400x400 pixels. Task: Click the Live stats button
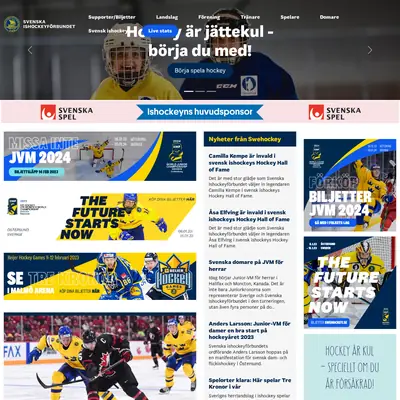(160, 31)
